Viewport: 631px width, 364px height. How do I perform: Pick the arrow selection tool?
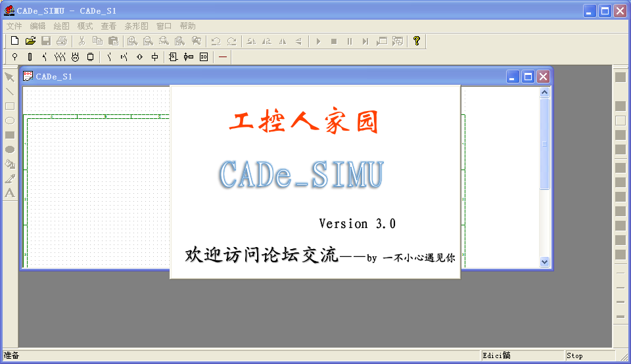pos(10,78)
